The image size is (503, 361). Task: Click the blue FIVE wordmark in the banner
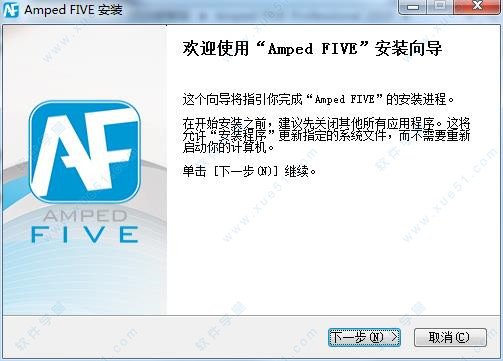coord(85,234)
